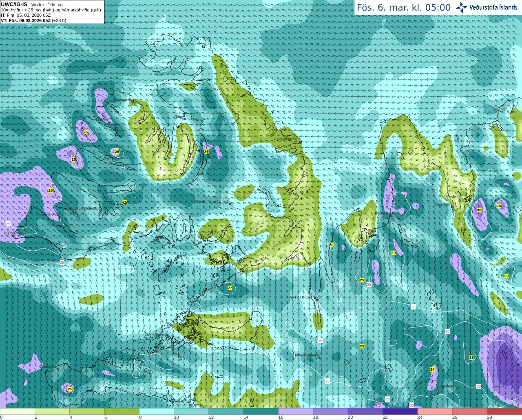Click the date label Fös. 6. mar. kl. 05:00

(404, 7)
